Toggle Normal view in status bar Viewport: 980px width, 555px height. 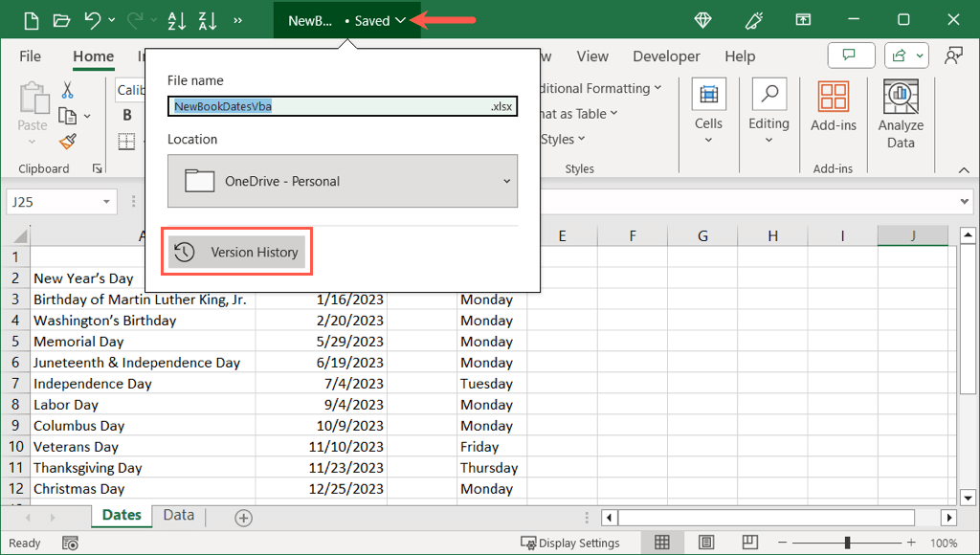click(x=661, y=543)
